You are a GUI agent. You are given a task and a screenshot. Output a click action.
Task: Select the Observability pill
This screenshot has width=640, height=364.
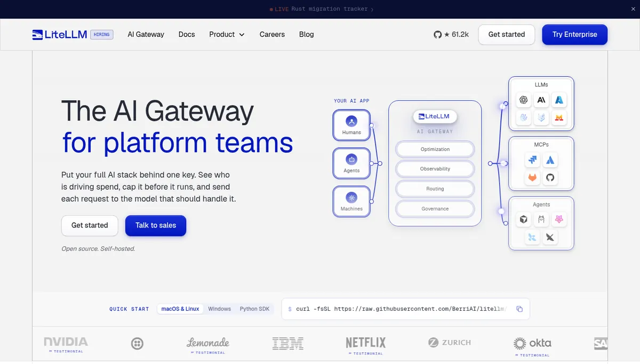435,169
